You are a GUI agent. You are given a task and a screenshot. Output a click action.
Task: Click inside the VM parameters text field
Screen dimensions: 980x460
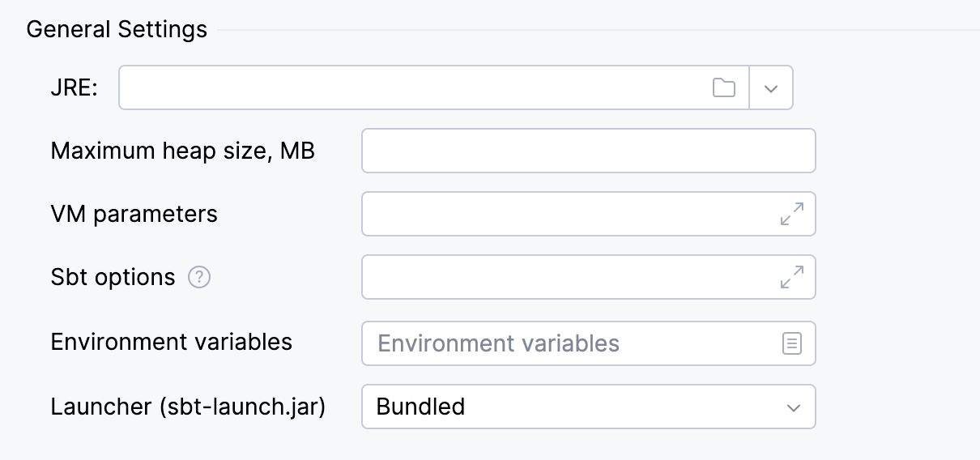coord(567,214)
